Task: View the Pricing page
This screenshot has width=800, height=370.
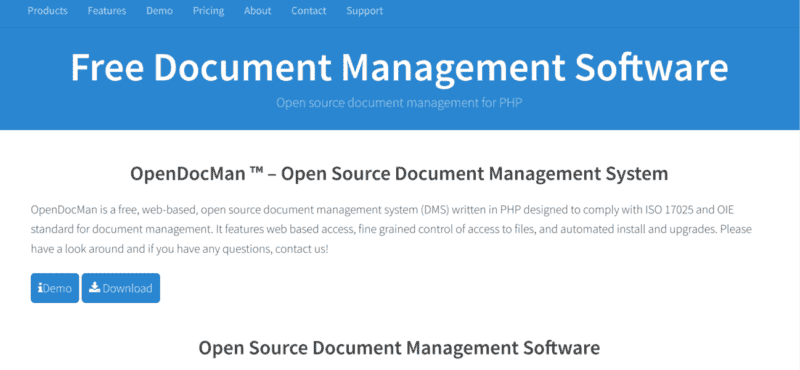Action: (208, 11)
